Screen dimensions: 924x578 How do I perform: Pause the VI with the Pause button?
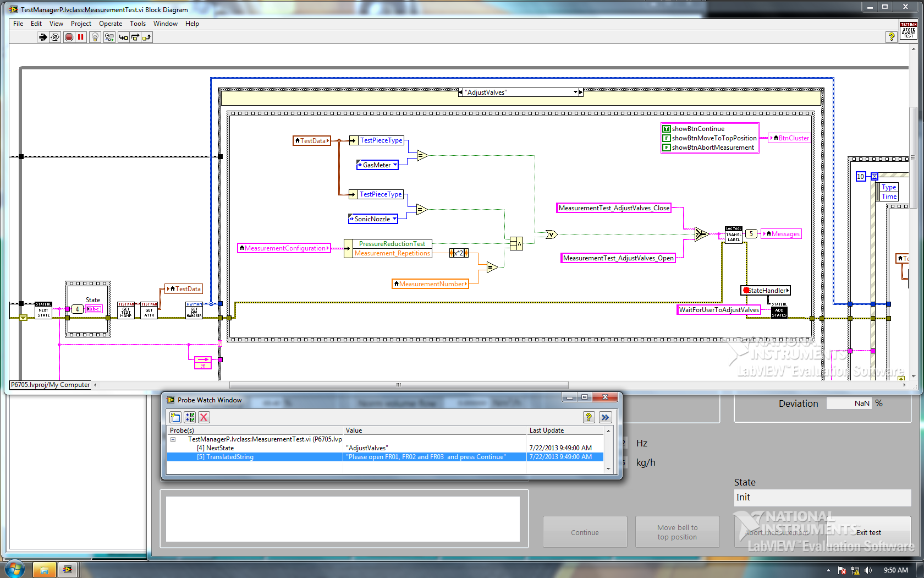(x=81, y=37)
